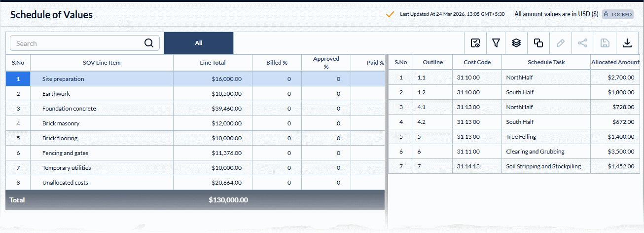The width and height of the screenshot is (644, 233).
Task: Click the SOV Line Item column header
Action: 102,63
